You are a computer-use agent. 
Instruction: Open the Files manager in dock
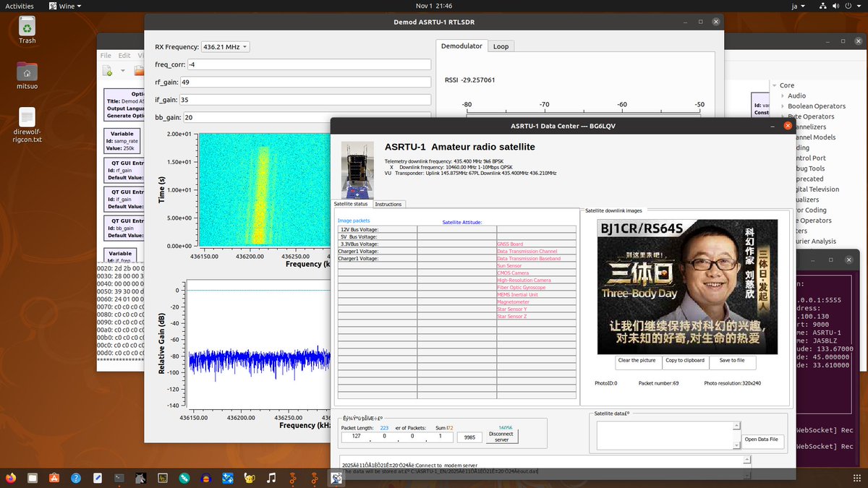[33, 478]
